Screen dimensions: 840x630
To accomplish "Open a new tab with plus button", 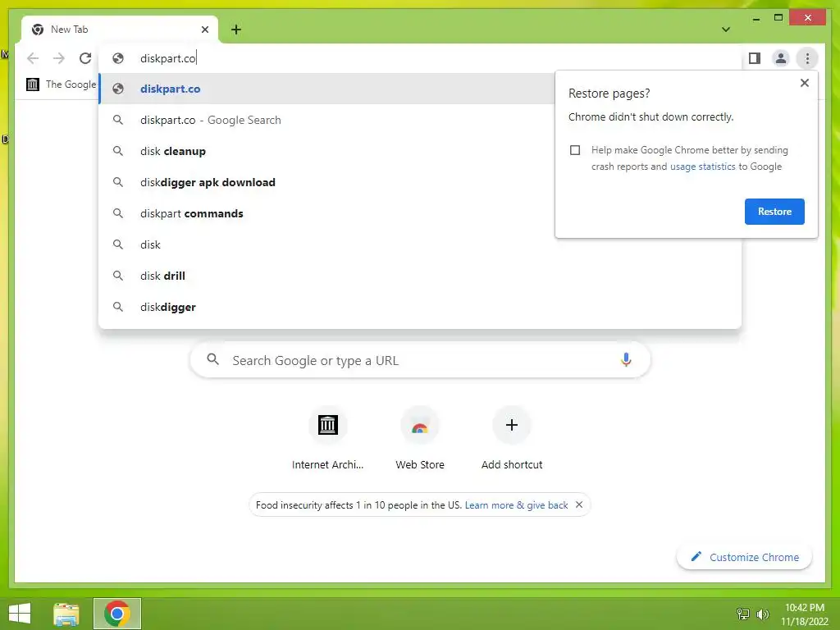I will tap(236, 30).
